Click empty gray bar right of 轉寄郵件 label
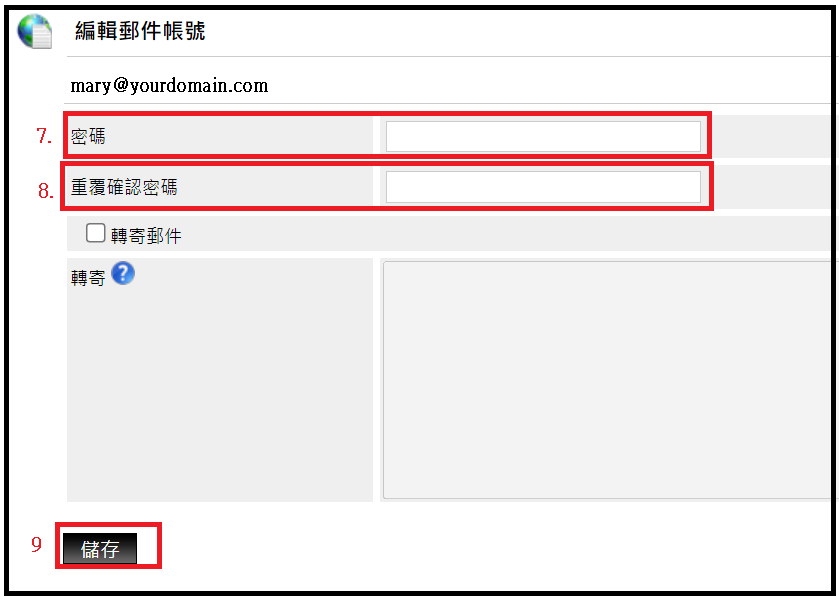Image resolution: width=839 pixels, height=601 pixels. pyautogui.click(x=500, y=235)
